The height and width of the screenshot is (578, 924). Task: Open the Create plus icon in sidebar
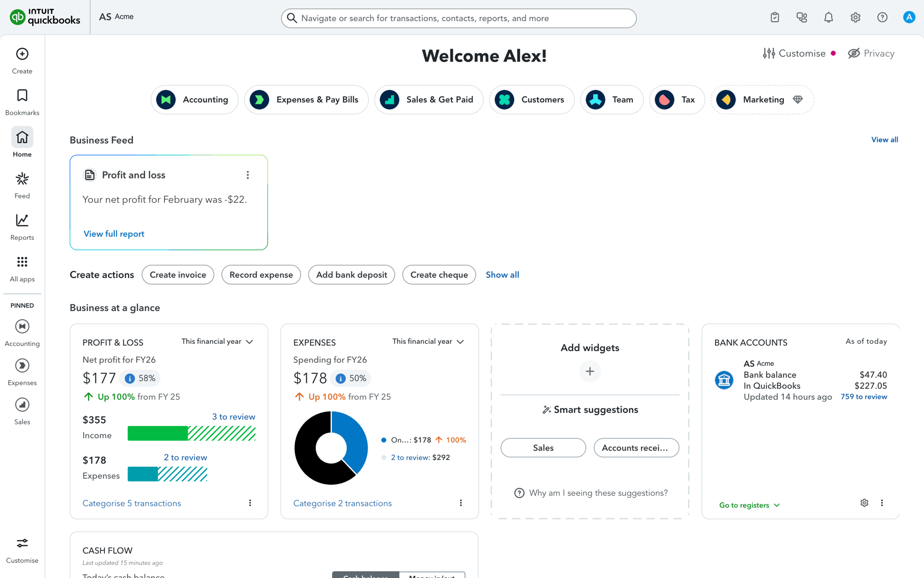(x=22, y=54)
